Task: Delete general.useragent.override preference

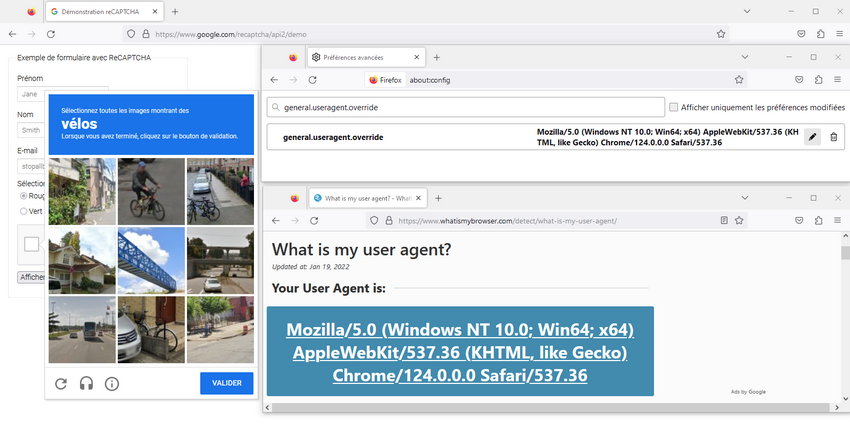Action: point(834,137)
